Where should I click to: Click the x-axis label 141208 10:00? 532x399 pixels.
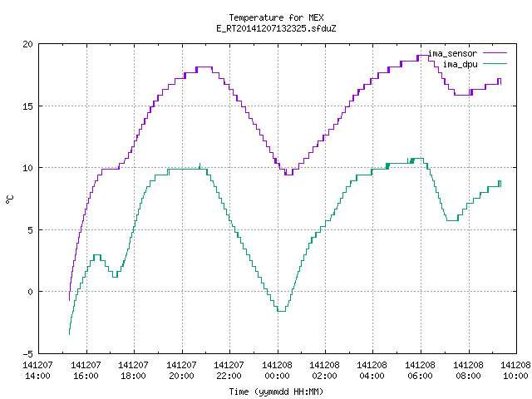[515, 370]
